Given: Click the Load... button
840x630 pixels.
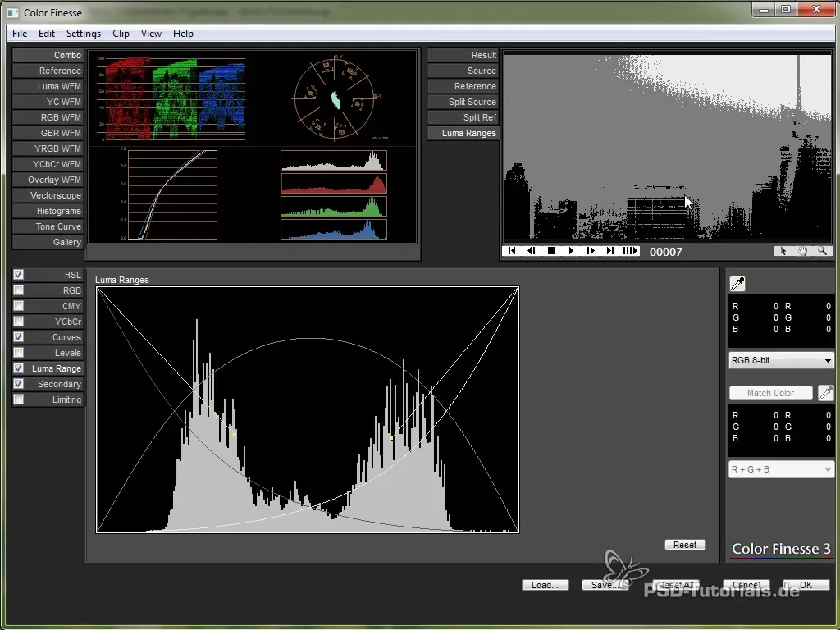Looking at the screenshot, I should click(x=546, y=585).
